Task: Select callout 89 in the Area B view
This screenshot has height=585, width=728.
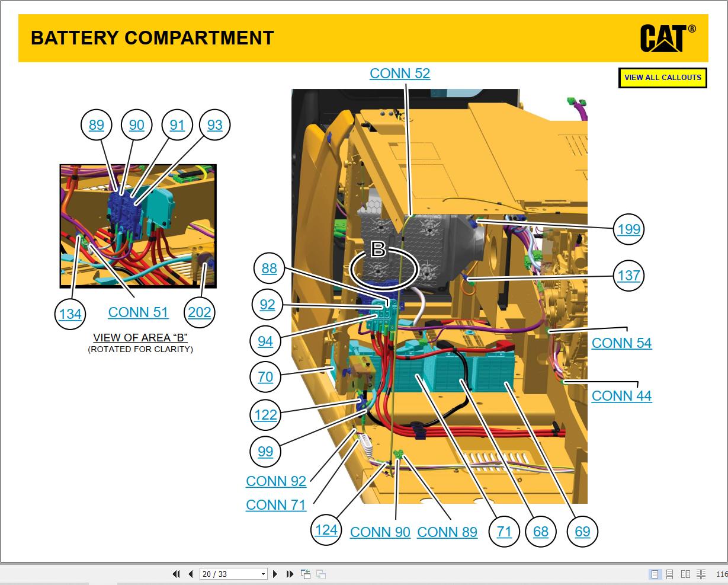Action: tap(97, 125)
